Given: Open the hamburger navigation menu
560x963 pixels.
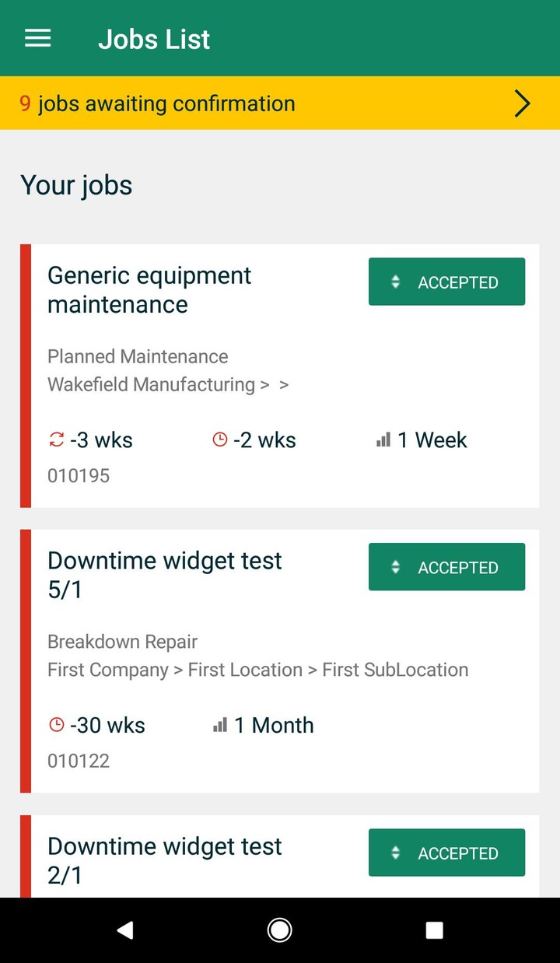Looking at the screenshot, I should click(38, 39).
